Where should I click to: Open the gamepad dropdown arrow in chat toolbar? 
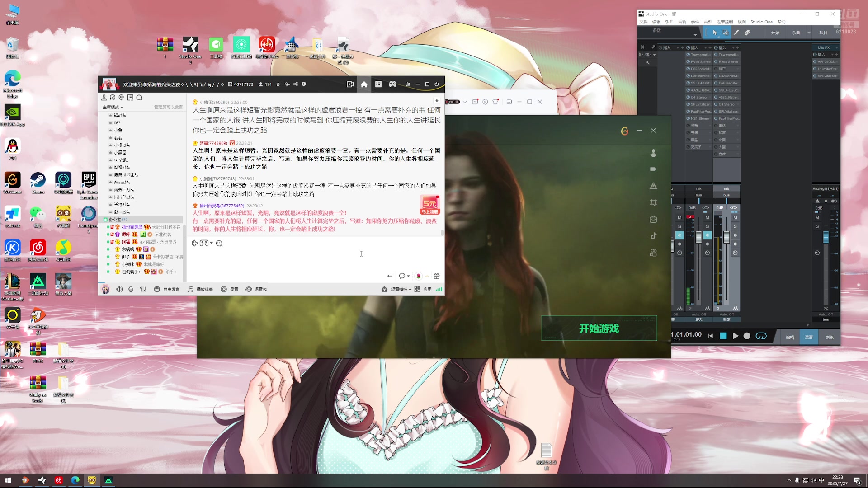click(x=211, y=243)
